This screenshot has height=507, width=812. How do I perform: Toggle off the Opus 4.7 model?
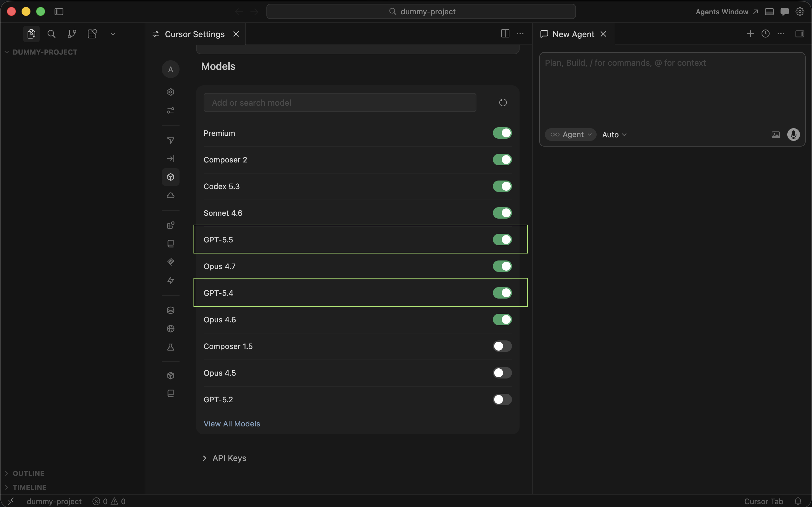(x=502, y=267)
